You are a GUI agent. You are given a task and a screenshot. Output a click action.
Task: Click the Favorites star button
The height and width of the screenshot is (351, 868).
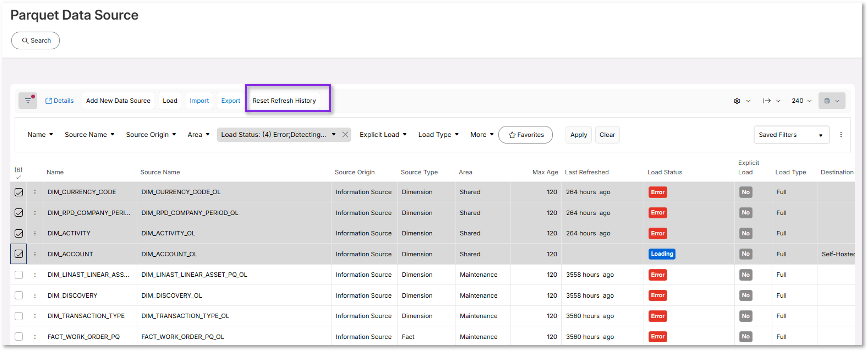coord(525,135)
